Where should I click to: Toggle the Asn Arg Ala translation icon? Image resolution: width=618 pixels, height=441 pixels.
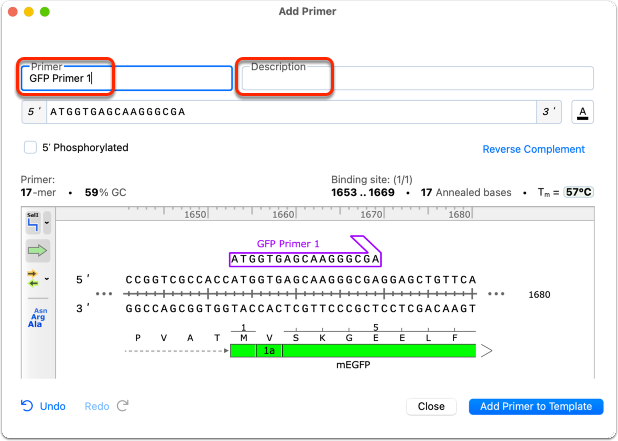coord(37,318)
